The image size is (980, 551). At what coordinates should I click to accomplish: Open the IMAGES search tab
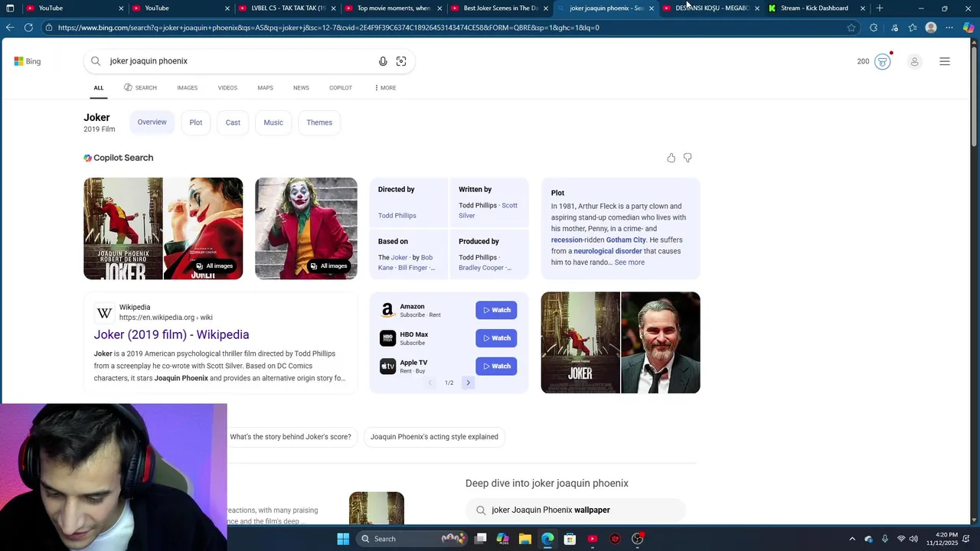click(x=188, y=88)
